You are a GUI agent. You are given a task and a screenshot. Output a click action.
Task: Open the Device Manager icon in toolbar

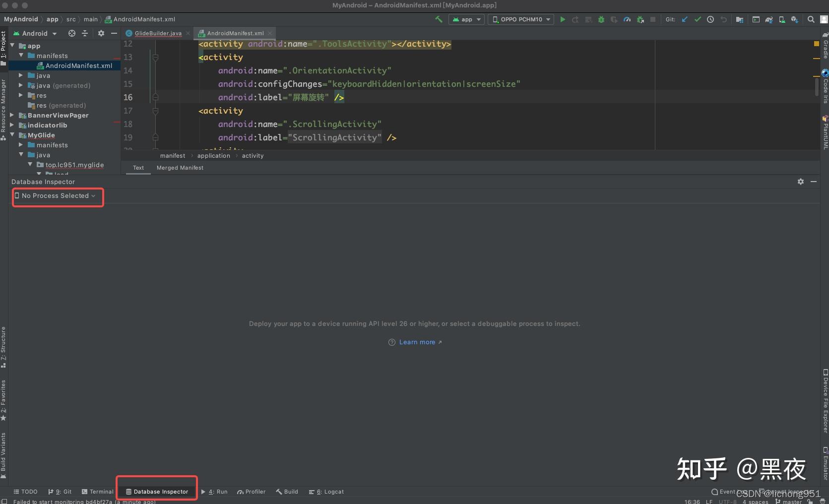[781, 19]
